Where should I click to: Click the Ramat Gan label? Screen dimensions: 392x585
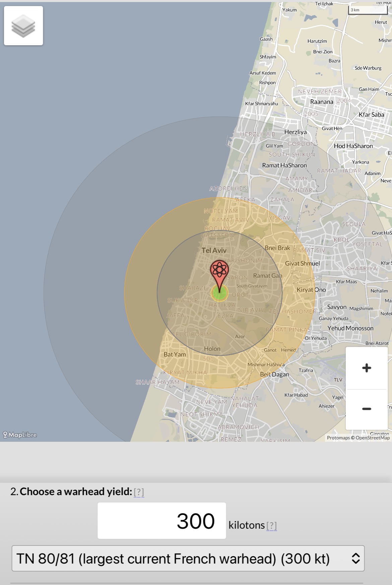(268, 275)
